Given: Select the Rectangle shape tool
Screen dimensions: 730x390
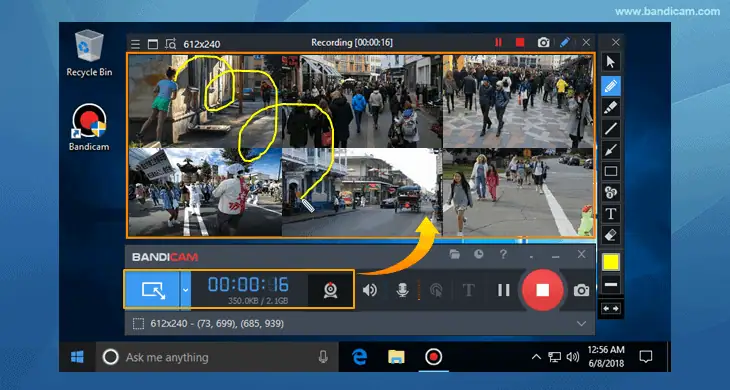Looking at the screenshot, I should pyautogui.click(x=610, y=171).
